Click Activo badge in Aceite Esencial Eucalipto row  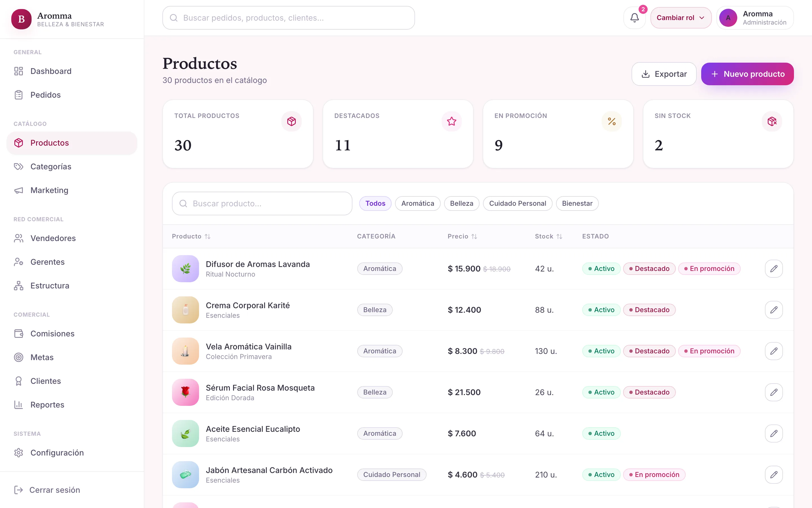pyautogui.click(x=601, y=433)
